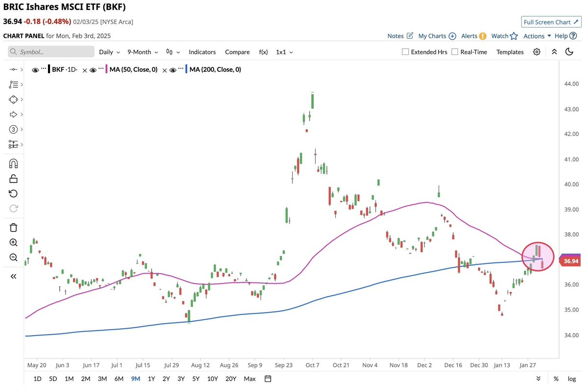Screen dimensions: 588x390
Task: Open the 9-Month period dropdown
Action: (x=143, y=52)
